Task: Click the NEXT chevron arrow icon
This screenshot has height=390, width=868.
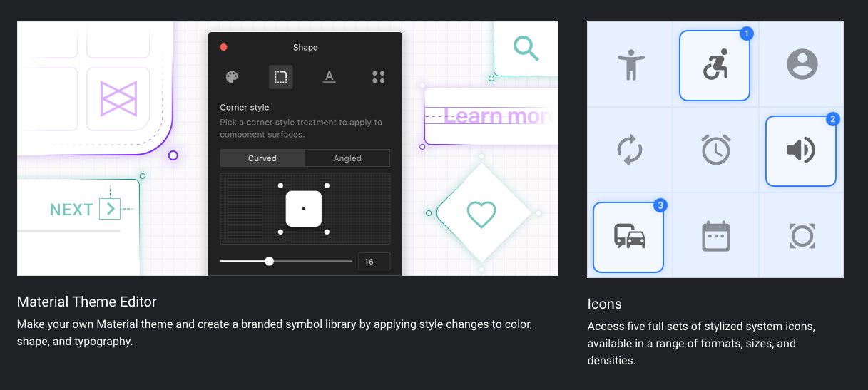Action: [110, 209]
